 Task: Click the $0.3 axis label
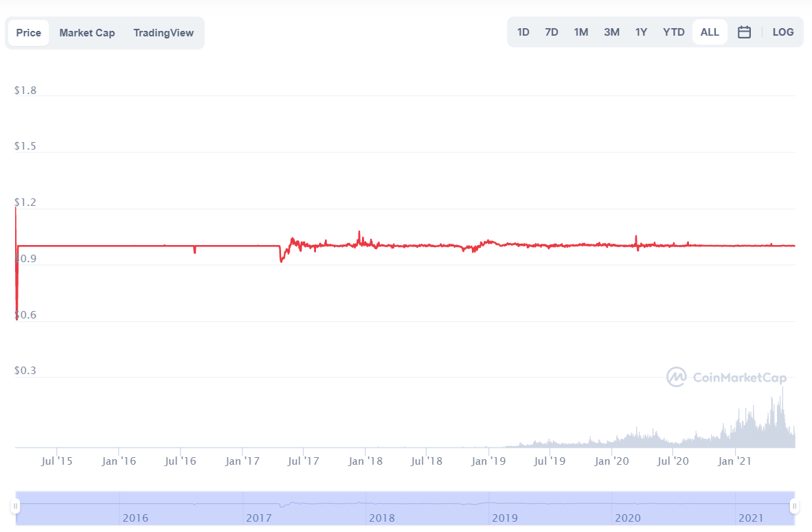point(25,371)
